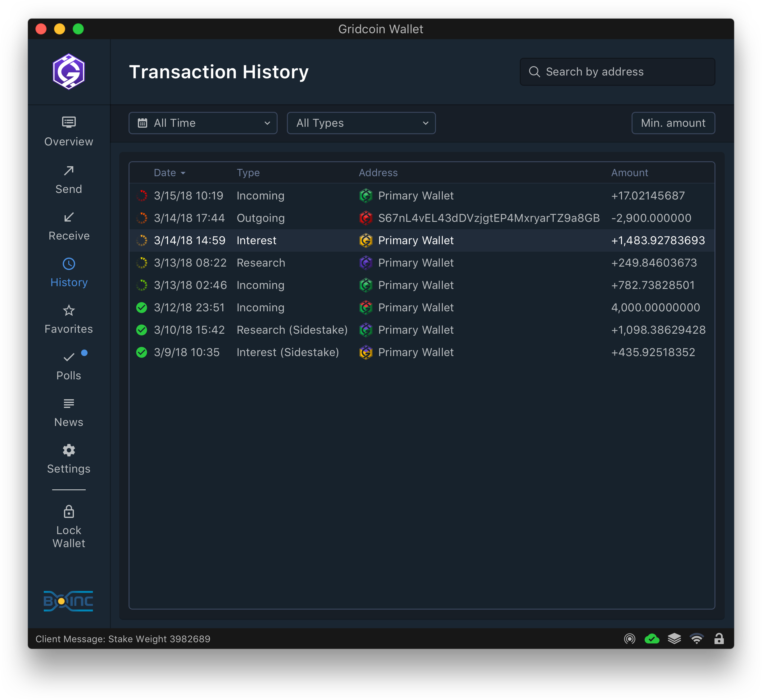Click the padlock icon in status bar
Viewport: 762px width, 700px height.
(719, 639)
